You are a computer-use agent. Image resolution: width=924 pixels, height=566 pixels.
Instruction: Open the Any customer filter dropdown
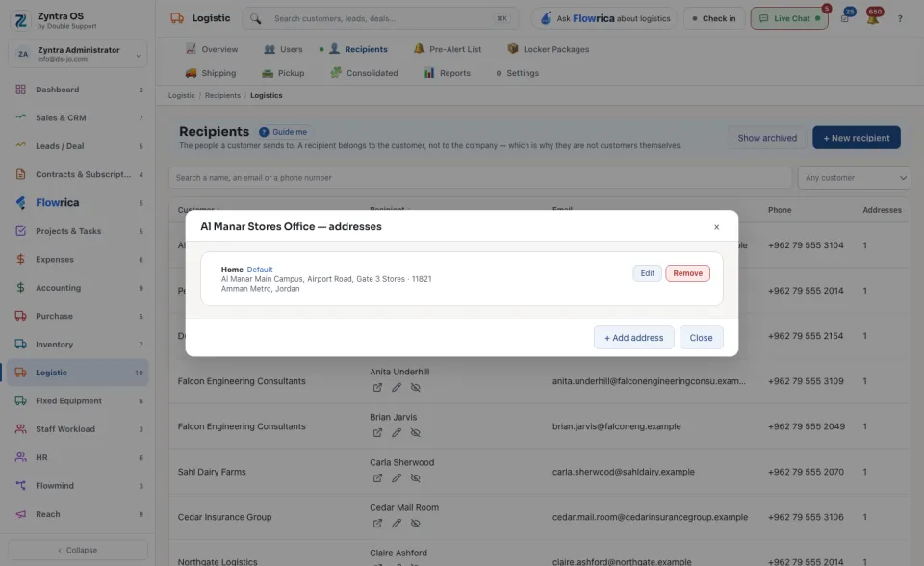854,178
